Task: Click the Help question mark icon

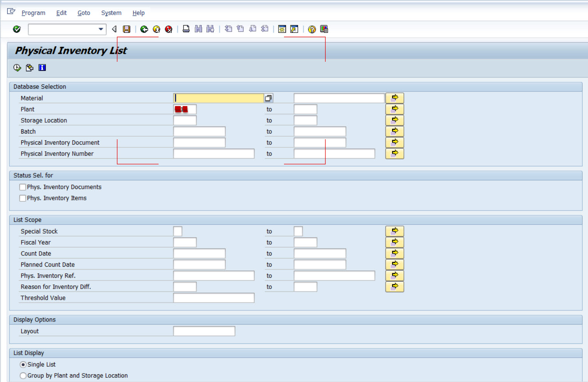Action: point(312,29)
